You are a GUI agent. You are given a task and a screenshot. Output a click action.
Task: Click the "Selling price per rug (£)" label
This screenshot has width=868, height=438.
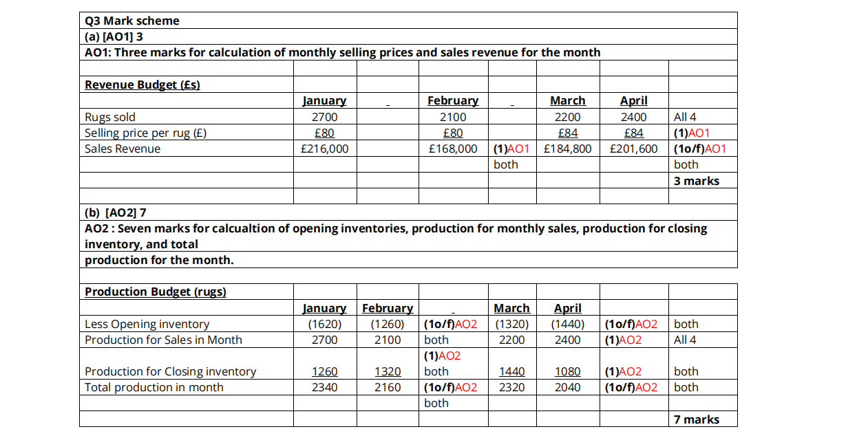pyautogui.click(x=145, y=133)
